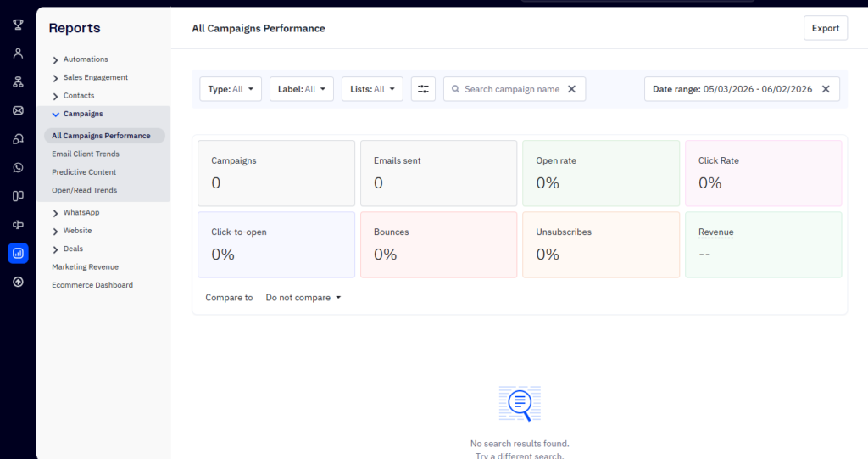Select the Click Rate metric card
868x459 pixels.
point(764,174)
